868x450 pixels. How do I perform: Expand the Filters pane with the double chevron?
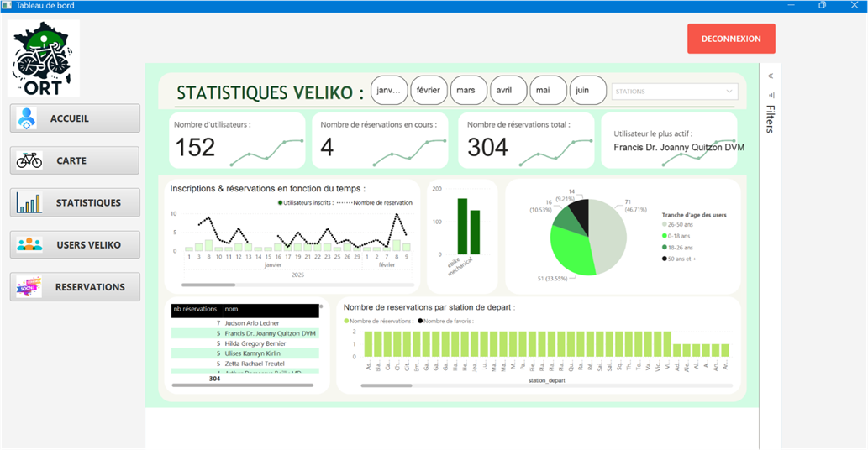[x=771, y=76]
